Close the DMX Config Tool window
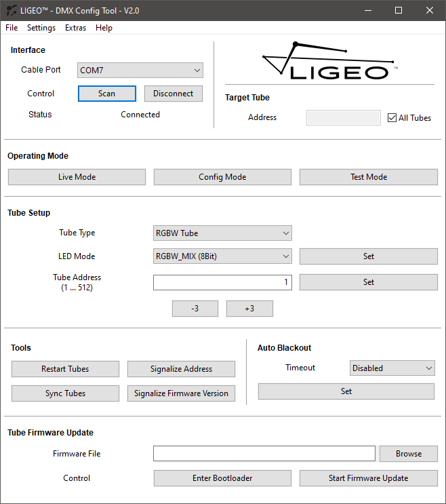Image resolution: width=446 pixels, height=504 pixels. pyautogui.click(x=429, y=11)
